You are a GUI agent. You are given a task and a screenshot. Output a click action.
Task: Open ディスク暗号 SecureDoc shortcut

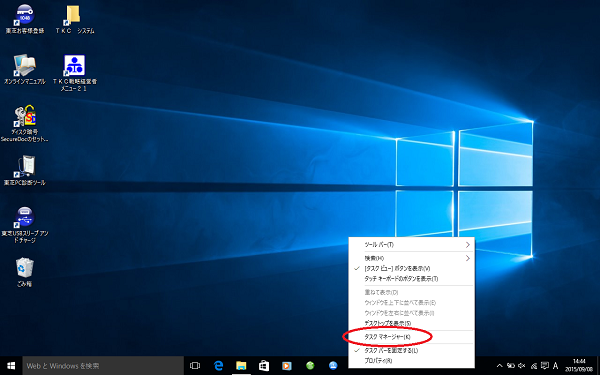(25, 123)
